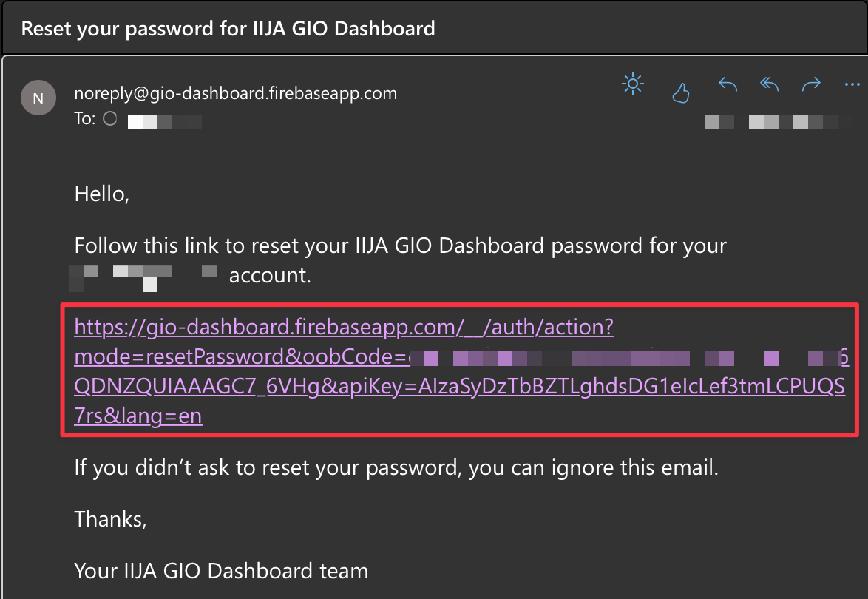Viewport: 868px width, 599px height.
Task: Open the sender's N avatar profile
Action: pyautogui.click(x=38, y=98)
